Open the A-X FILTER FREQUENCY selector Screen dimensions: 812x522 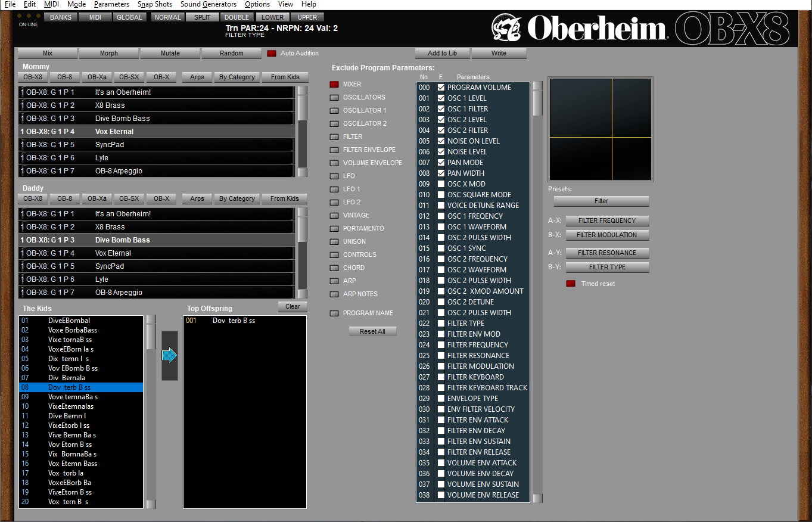(607, 220)
